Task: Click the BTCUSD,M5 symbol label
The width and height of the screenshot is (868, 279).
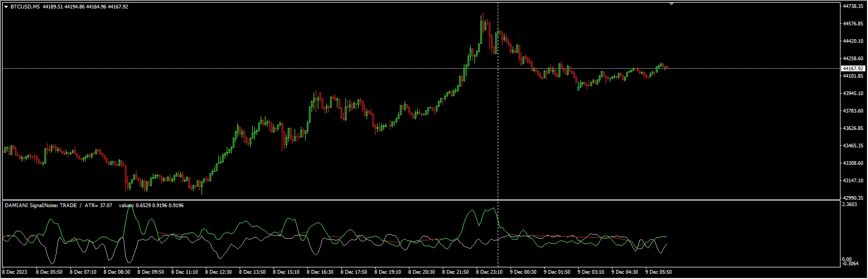Action: pos(25,7)
